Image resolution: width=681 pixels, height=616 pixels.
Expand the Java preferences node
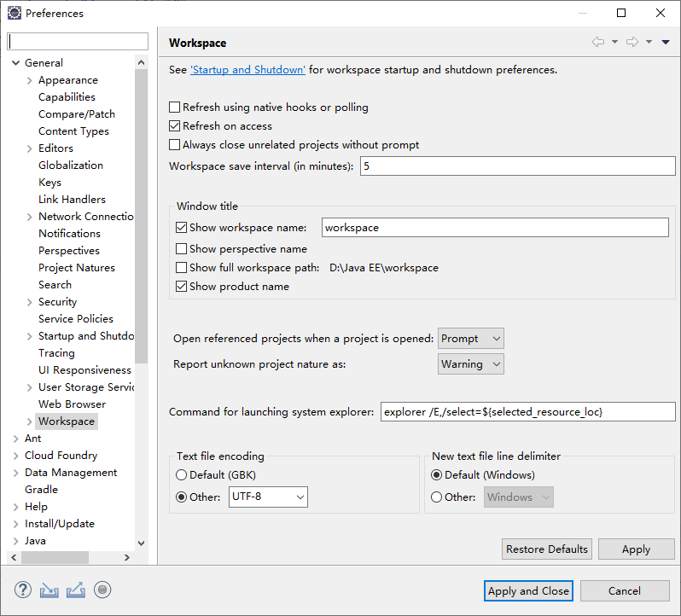(15, 541)
